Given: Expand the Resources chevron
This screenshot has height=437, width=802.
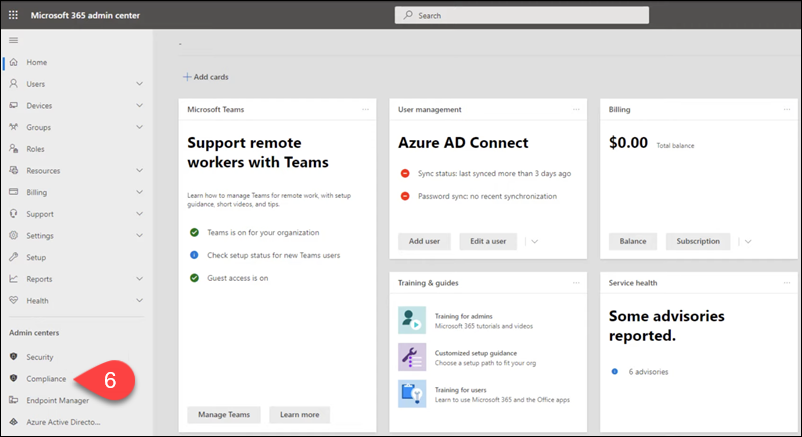Looking at the screenshot, I should pyautogui.click(x=139, y=170).
